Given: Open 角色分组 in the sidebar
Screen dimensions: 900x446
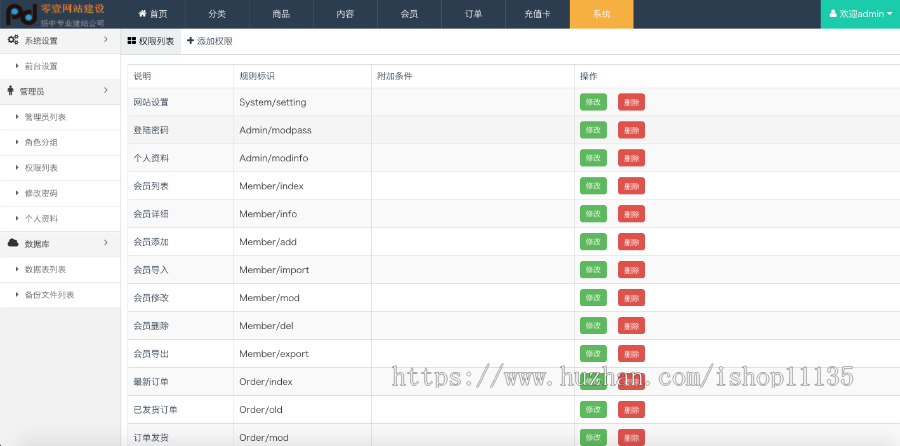Looking at the screenshot, I should tap(60, 142).
